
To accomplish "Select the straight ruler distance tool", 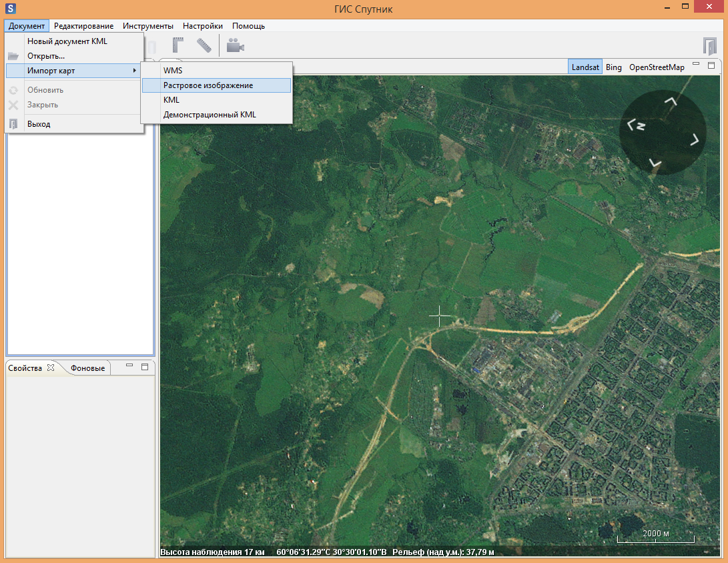I will point(204,45).
